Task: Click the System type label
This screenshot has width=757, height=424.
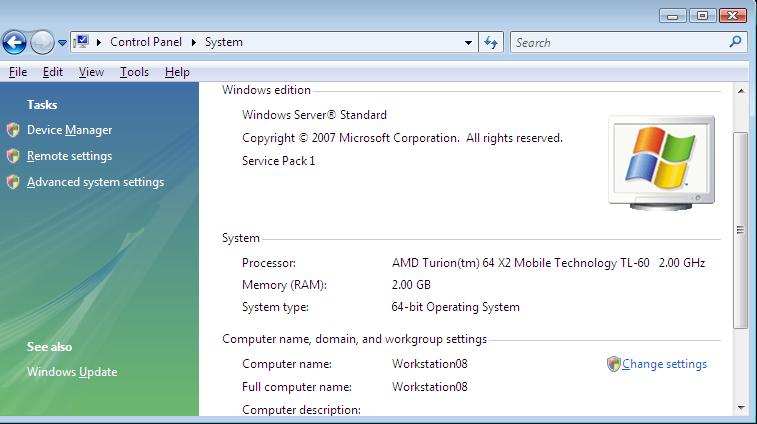Action: [x=275, y=307]
